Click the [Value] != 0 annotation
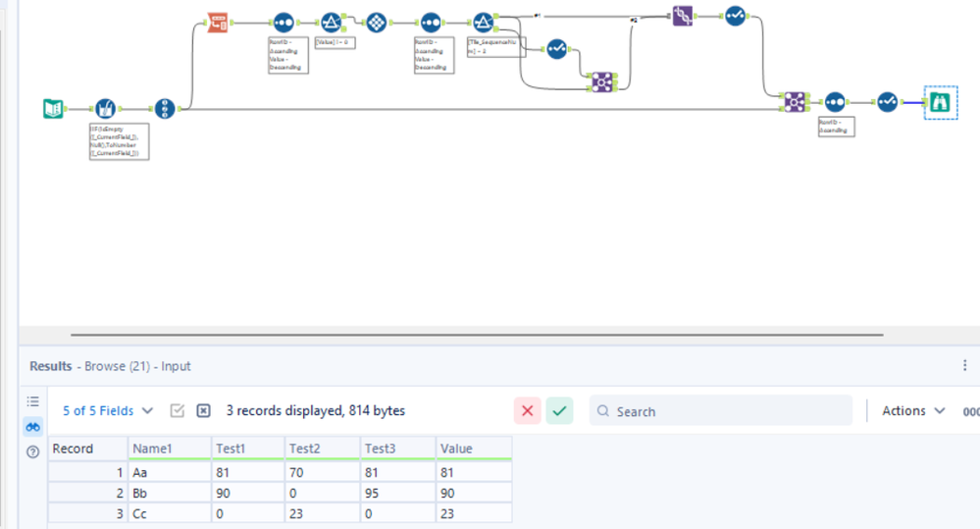980x529 pixels. (335, 42)
